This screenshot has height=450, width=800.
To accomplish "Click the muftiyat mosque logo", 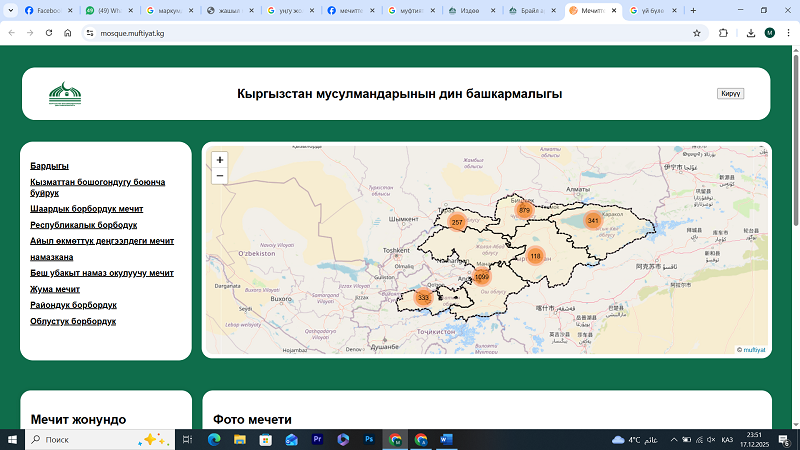I will [x=65, y=94].
